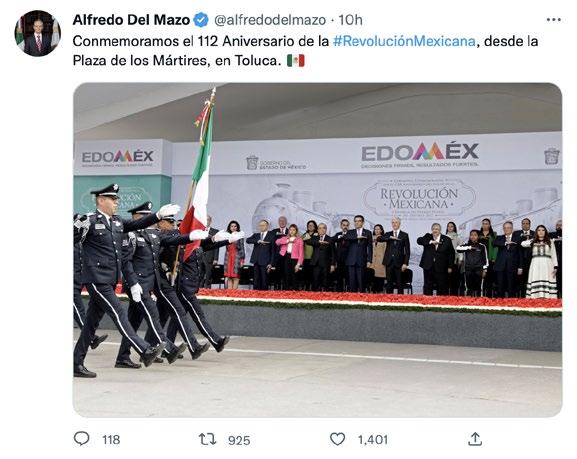Click the 10h timestamp of the tweet
Image resolution: width=577 pixels, height=459 pixels.
350,20
